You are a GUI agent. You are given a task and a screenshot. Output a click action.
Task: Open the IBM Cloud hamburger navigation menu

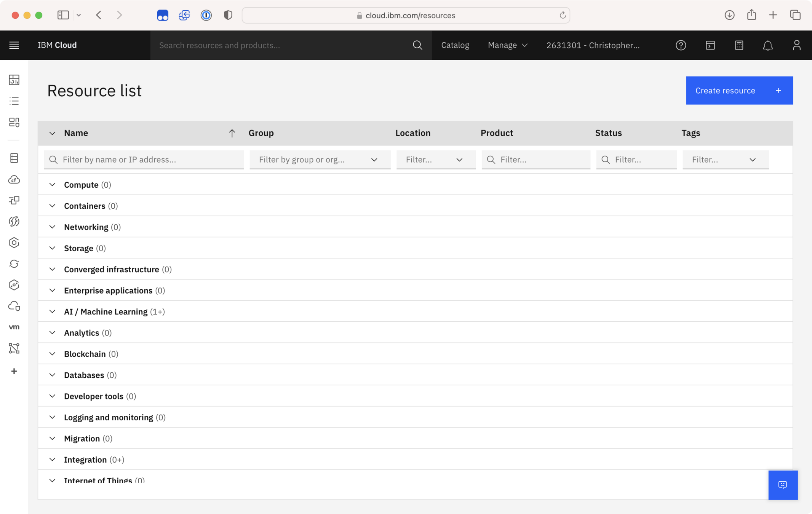tap(14, 45)
